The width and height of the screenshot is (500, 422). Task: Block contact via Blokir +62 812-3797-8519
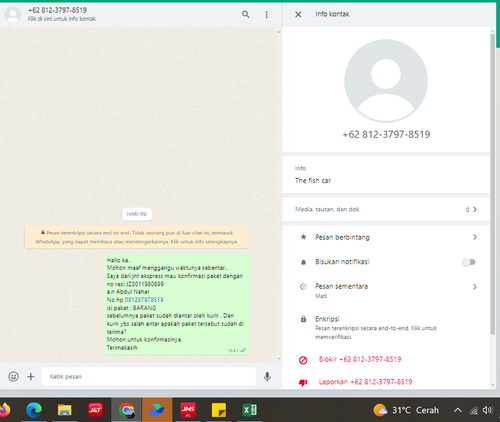(x=360, y=359)
